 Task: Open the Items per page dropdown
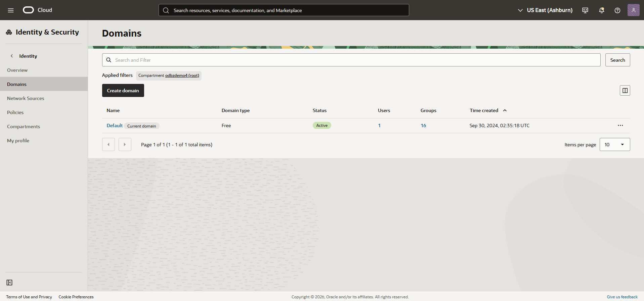pos(615,145)
